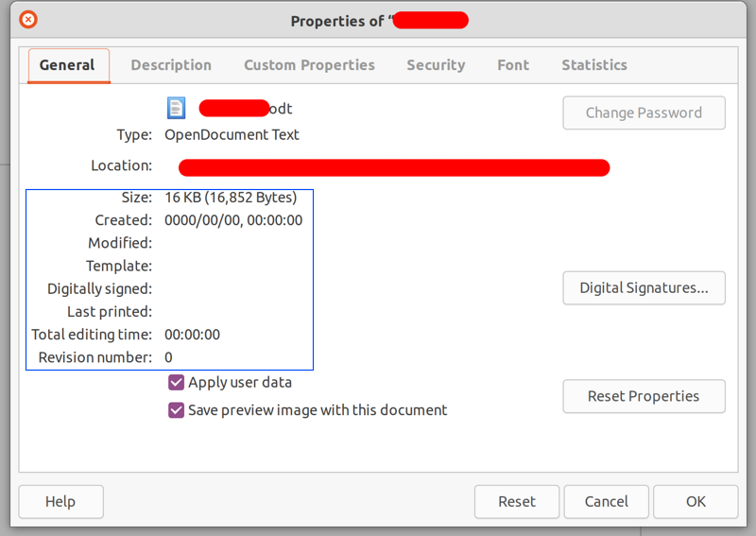This screenshot has height=536, width=756.
Task: Click the Location label
Action: 122,165
